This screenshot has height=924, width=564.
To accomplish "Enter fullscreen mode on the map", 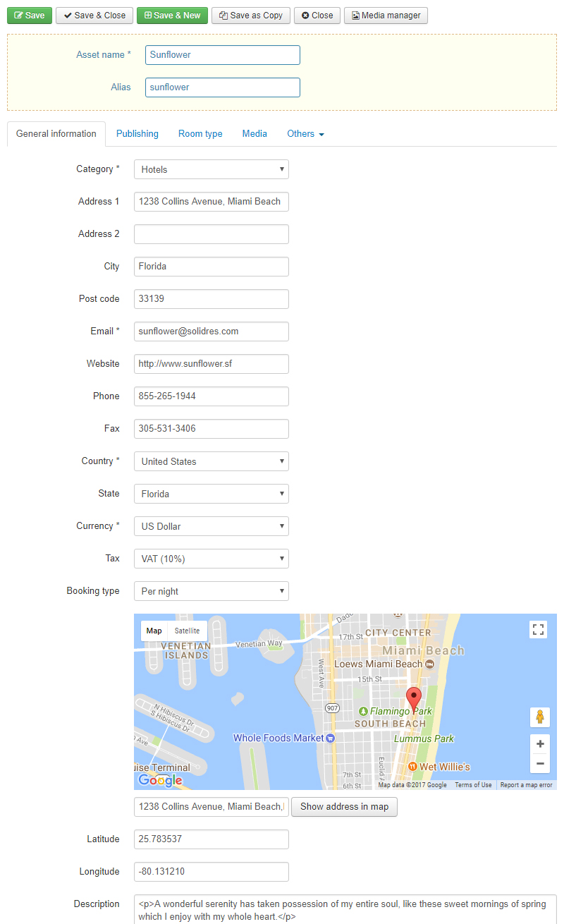I will tap(538, 629).
